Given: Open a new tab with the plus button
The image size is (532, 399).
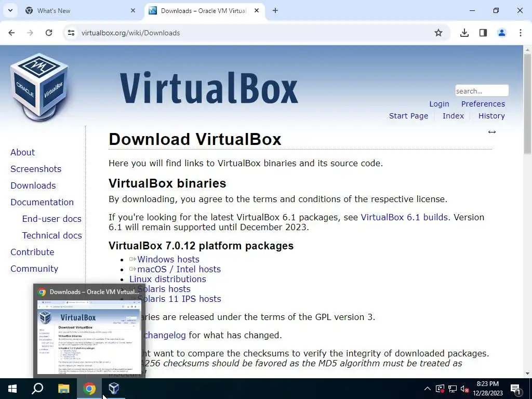Looking at the screenshot, I should (x=275, y=10).
